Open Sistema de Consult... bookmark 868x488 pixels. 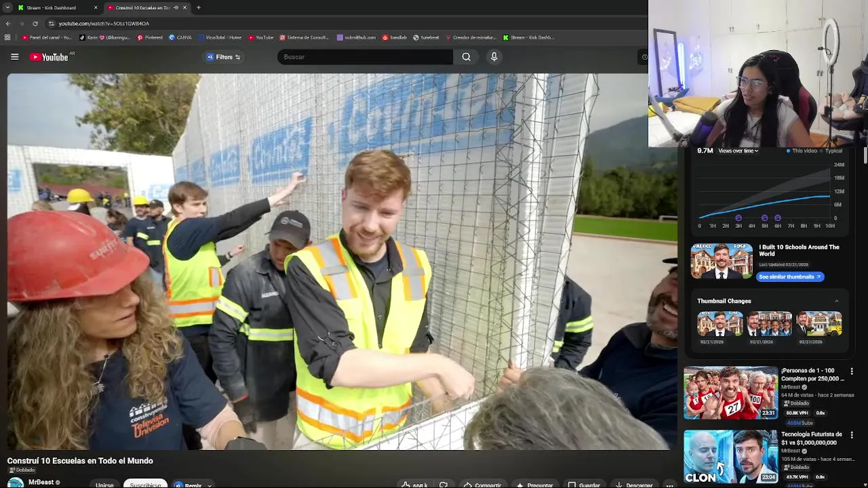pyautogui.click(x=304, y=37)
